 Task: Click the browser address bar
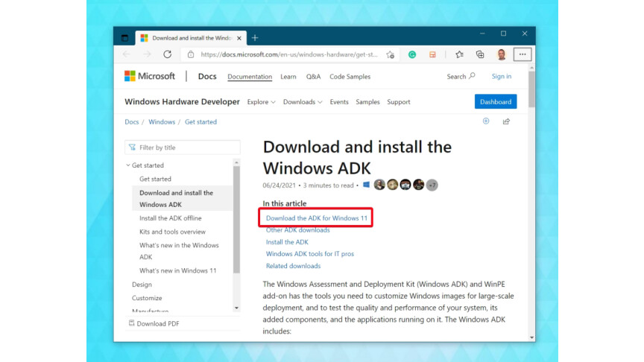pos(289,54)
